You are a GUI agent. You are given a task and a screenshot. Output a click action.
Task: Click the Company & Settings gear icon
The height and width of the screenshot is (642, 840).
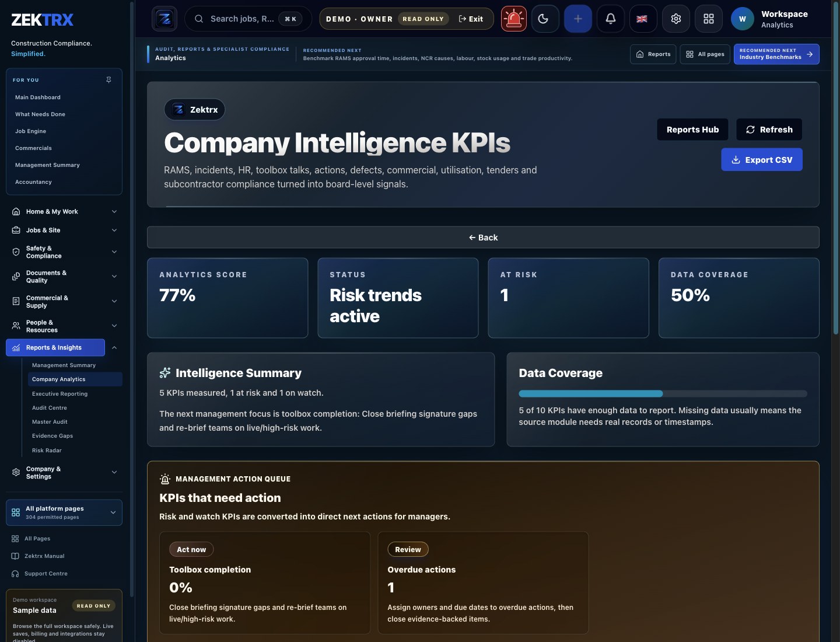(16, 472)
